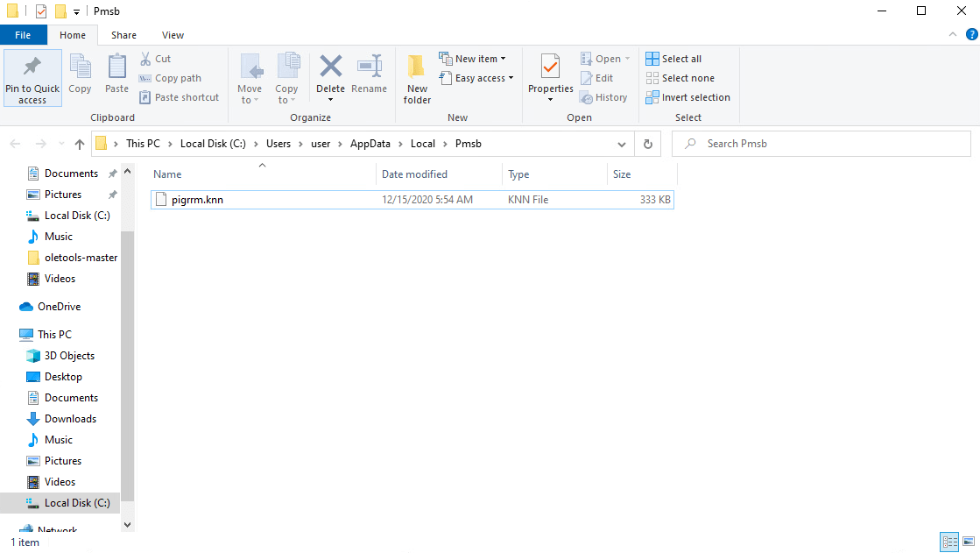Screen dimensions: 980x553
Task: Click AppData in address breadcrumb
Action: click(x=370, y=144)
